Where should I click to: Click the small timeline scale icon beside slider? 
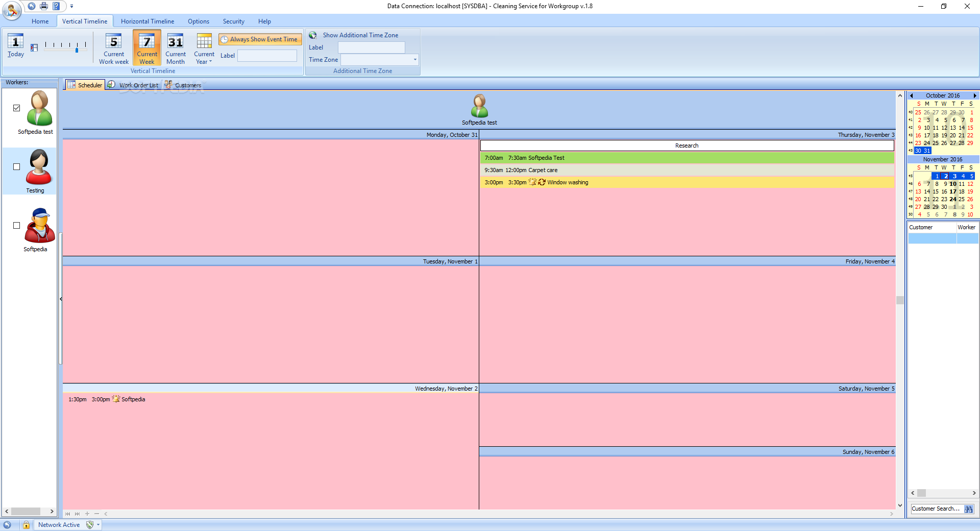click(x=34, y=47)
